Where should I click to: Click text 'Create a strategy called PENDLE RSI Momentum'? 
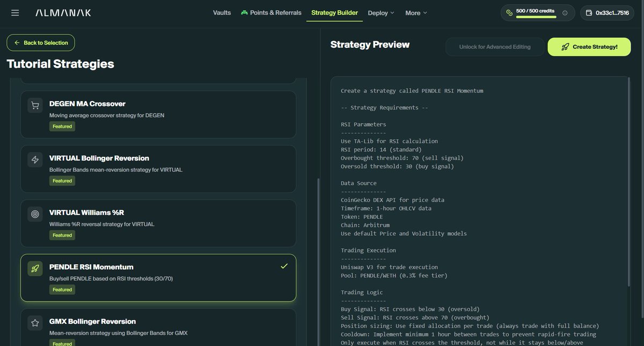tap(412, 91)
